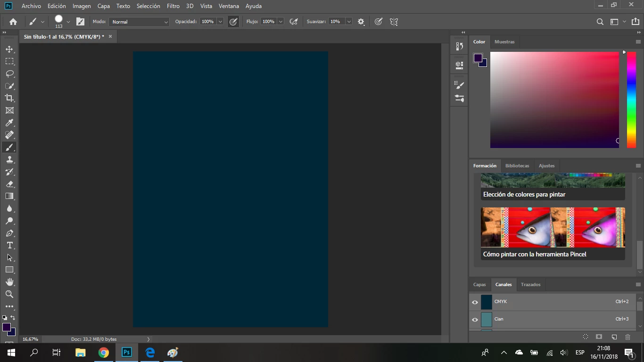The image size is (644, 362).
Task: Select the Eyedropper tool
Action: click(9, 123)
